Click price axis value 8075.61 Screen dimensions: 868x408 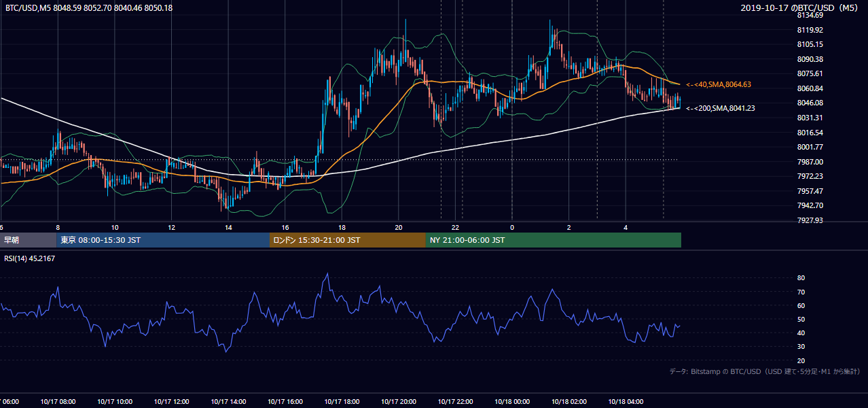(x=810, y=73)
